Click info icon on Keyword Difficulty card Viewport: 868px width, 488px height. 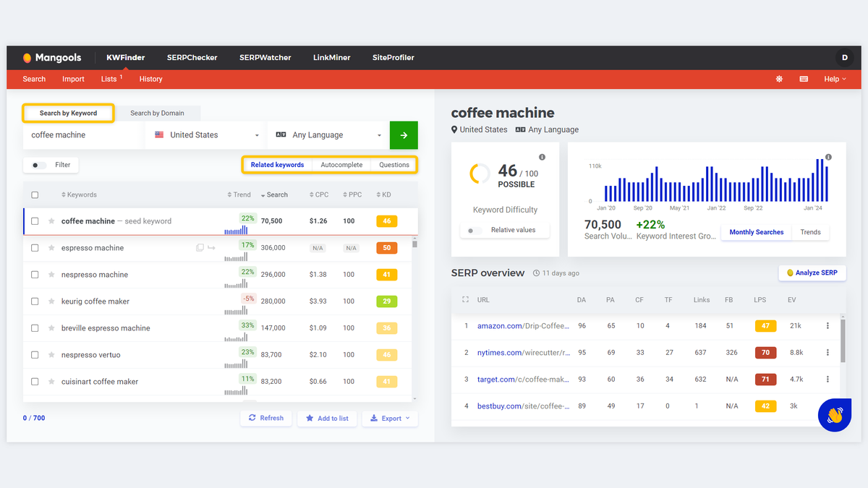click(542, 157)
